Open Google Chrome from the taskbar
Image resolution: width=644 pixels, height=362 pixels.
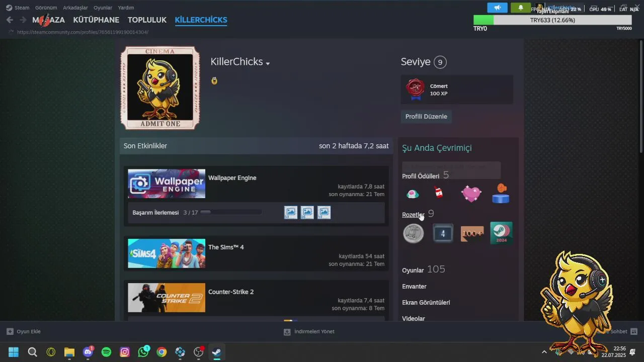click(162, 352)
